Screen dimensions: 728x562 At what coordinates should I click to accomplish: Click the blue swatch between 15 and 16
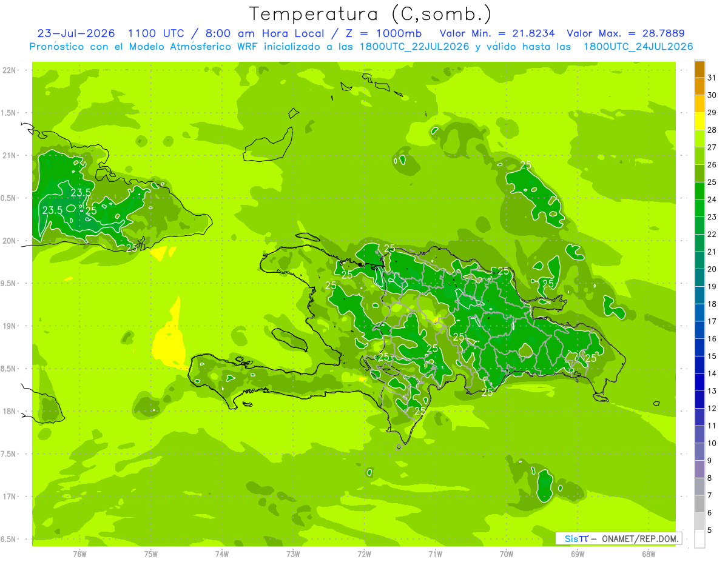click(699, 347)
